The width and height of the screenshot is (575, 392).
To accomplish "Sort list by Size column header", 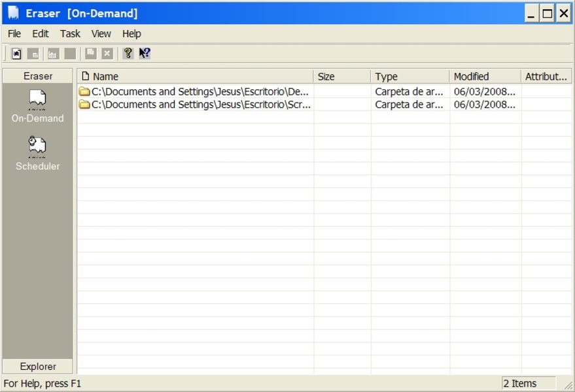I will (341, 76).
